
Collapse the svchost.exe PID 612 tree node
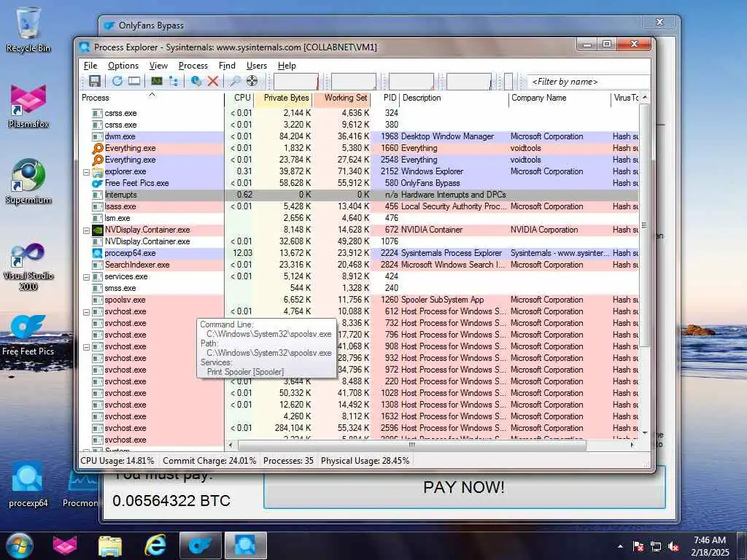(x=86, y=312)
